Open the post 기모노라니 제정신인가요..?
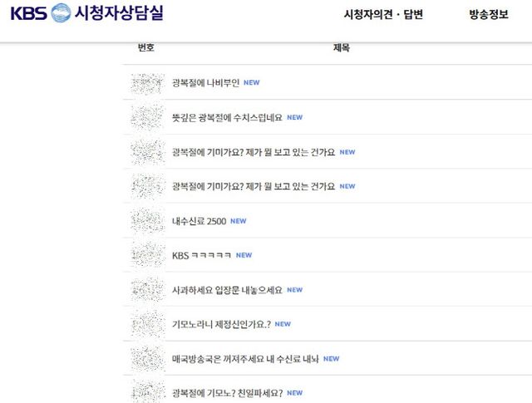 click(x=220, y=324)
